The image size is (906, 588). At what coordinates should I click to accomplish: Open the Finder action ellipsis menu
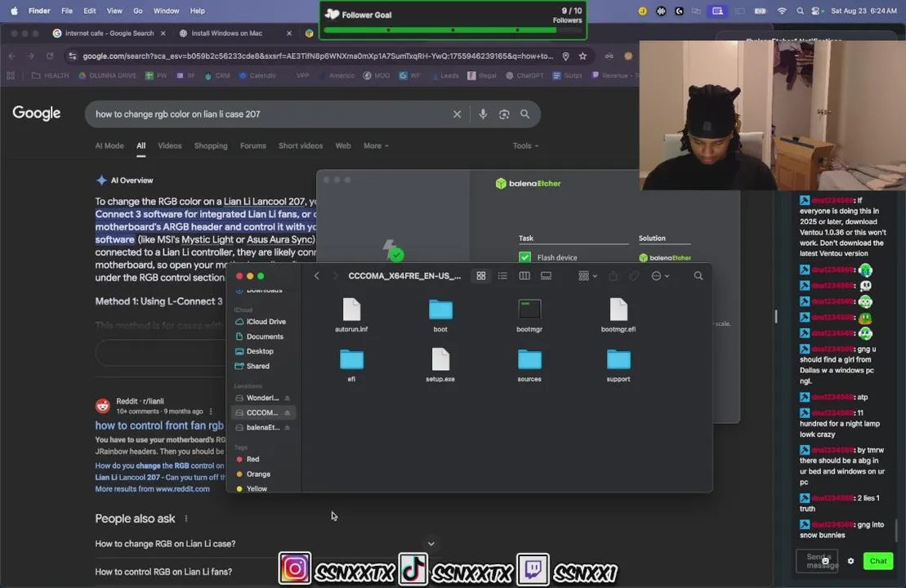click(x=660, y=276)
